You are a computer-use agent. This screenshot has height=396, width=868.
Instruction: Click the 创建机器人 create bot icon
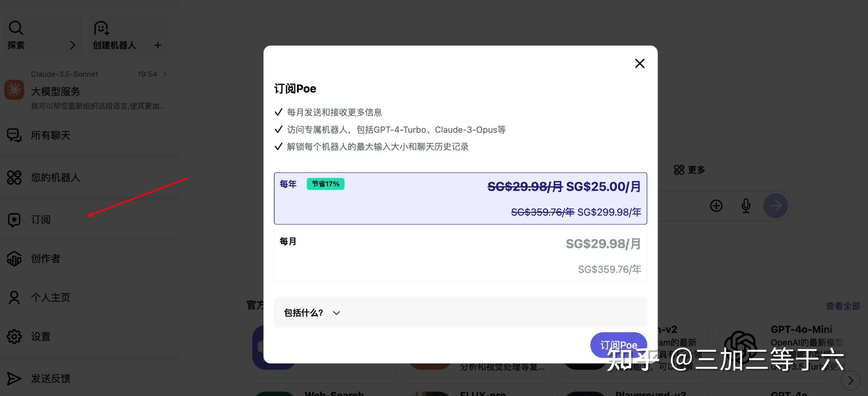(101, 27)
